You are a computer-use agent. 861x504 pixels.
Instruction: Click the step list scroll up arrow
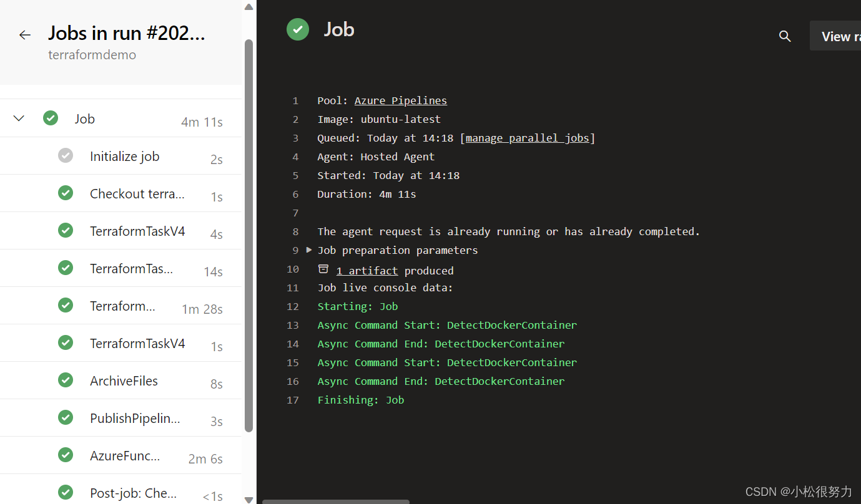(248, 7)
